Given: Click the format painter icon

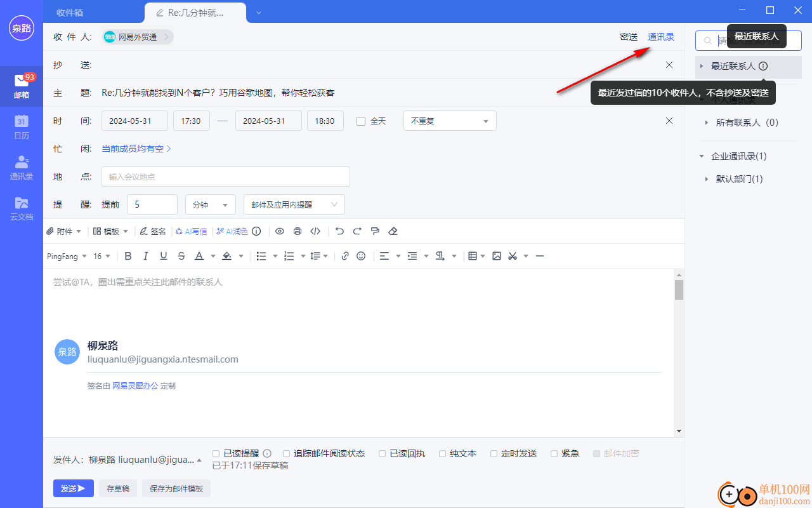Looking at the screenshot, I should pyautogui.click(x=375, y=231).
